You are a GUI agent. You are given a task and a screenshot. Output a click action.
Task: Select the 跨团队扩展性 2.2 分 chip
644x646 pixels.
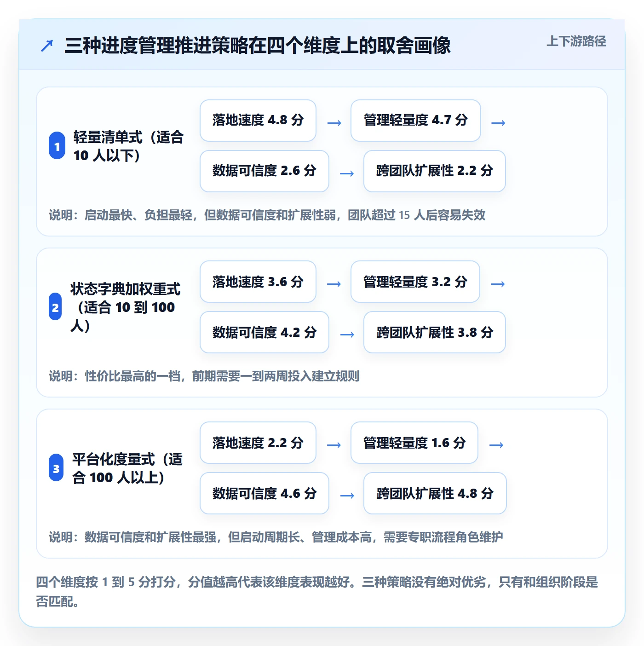click(x=435, y=171)
